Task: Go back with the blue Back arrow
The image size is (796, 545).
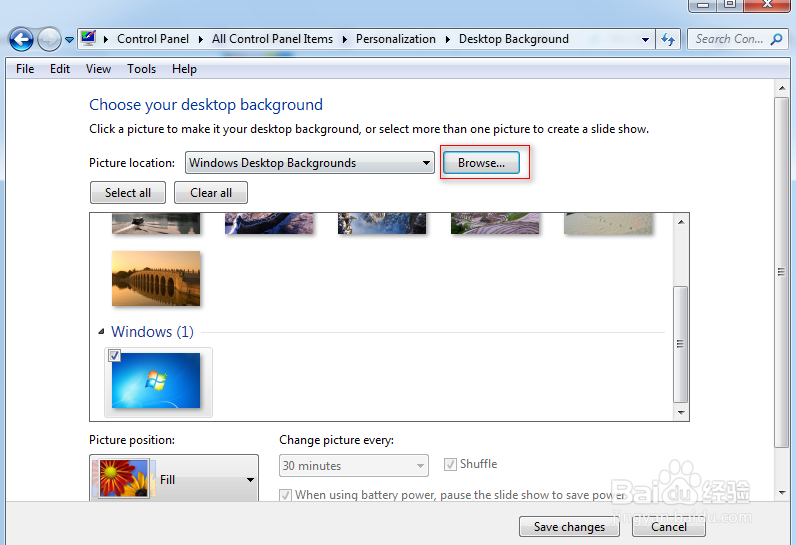Action: point(21,39)
